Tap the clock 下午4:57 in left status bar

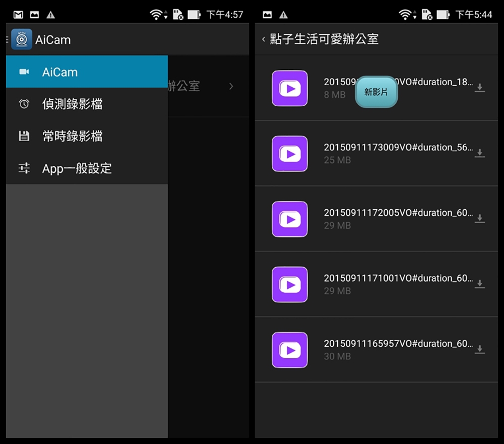click(x=225, y=15)
